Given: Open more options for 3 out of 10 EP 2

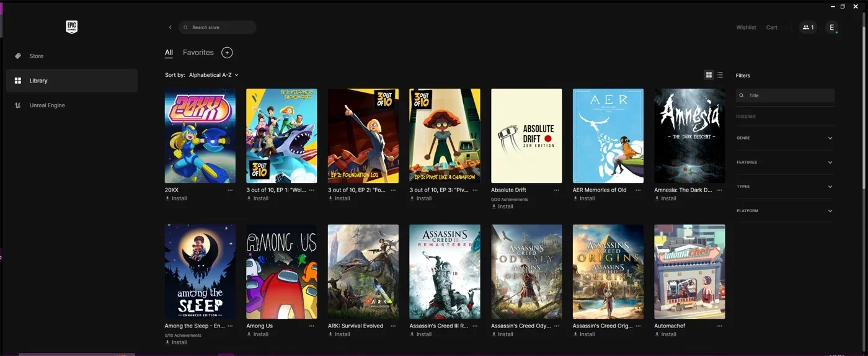Looking at the screenshot, I should click(393, 190).
